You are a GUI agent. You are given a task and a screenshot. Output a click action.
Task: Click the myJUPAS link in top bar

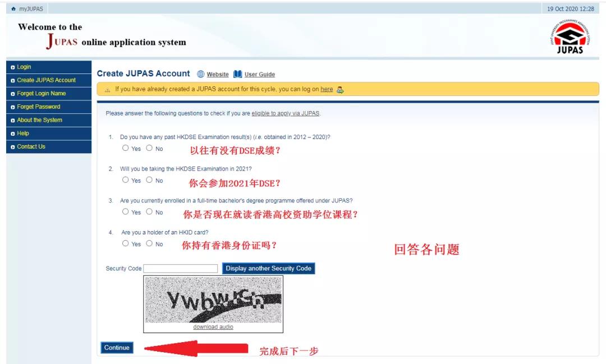[x=31, y=9]
